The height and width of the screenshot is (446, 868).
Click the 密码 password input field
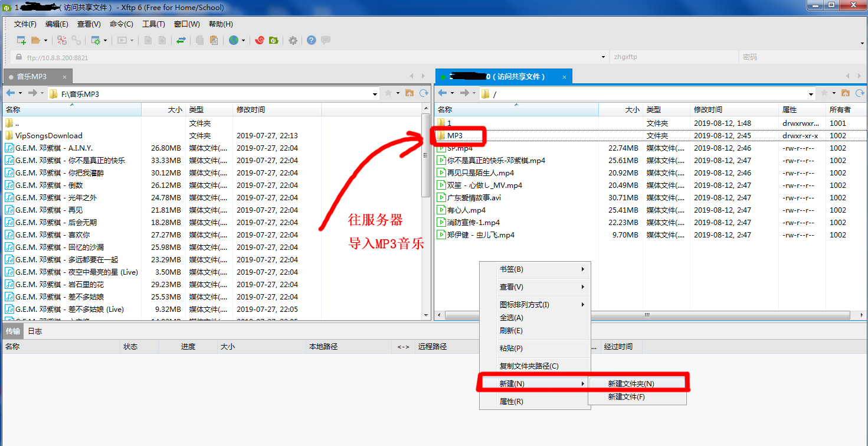[797, 57]
